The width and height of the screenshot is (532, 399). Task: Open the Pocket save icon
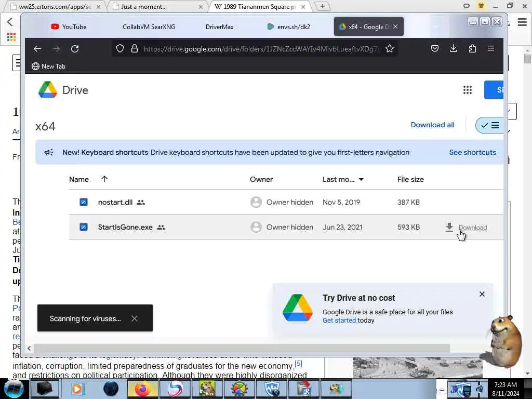[435, 48]
